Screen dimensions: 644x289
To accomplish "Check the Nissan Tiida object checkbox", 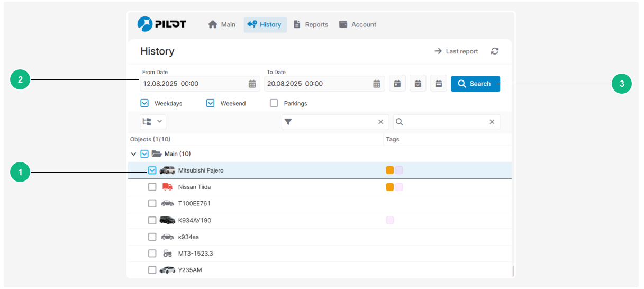I will tap(152, 187).
